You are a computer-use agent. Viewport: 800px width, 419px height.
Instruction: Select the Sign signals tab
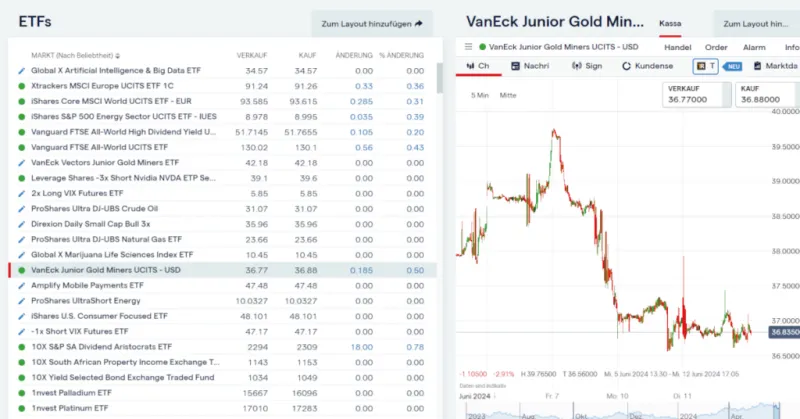(x=587, y=66)
